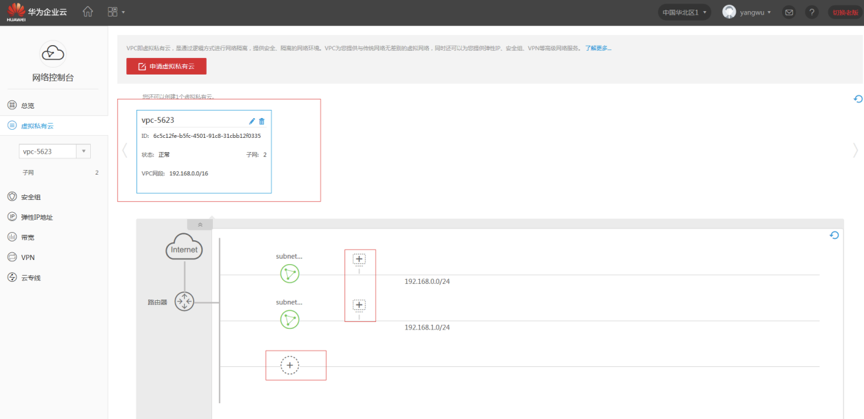The height and width of the screenshot is (419, 864).
Task: Delete vpc-5623 with the trash icon
Action: pyautogui.click(x=262, y=121)
